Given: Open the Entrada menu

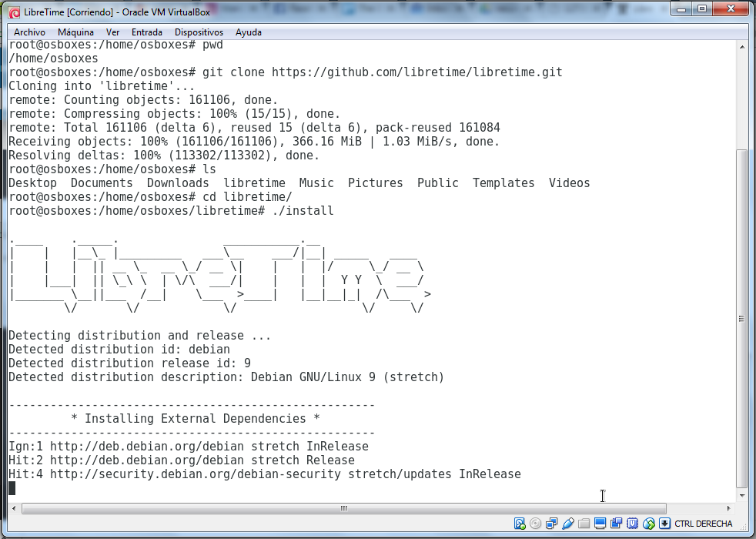Looking at the screenshot, I should pyautogui.click(x=146, y=32).
